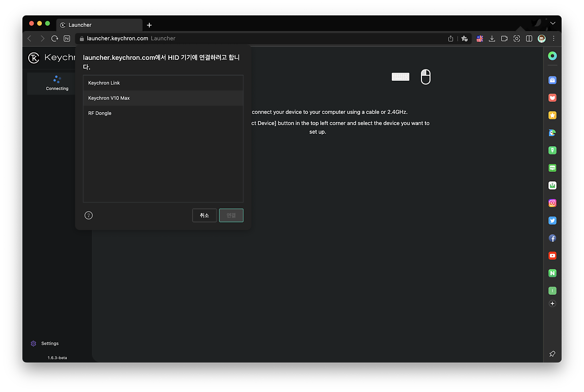584x392 pixels.
Task: Bookmark page with star icon
Action: click(x=464, y=38)
